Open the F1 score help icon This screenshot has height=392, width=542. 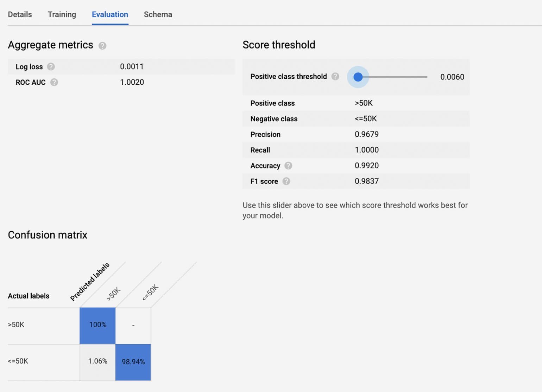click(x=286, y=181)
